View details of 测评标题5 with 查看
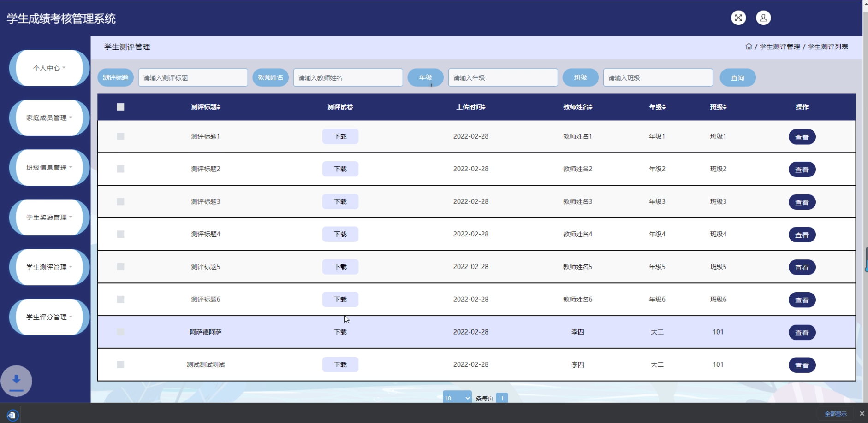The image size is (868, 423). pyautogui.click(x=802, y=267)
